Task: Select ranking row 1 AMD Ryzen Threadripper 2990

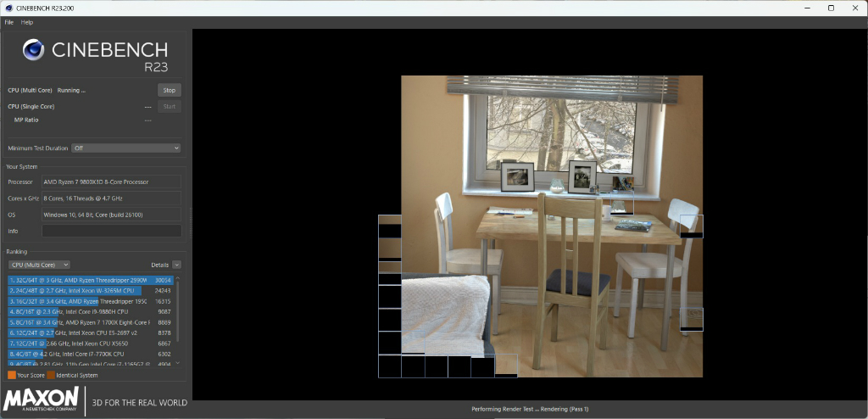Action: pos(90,281)
